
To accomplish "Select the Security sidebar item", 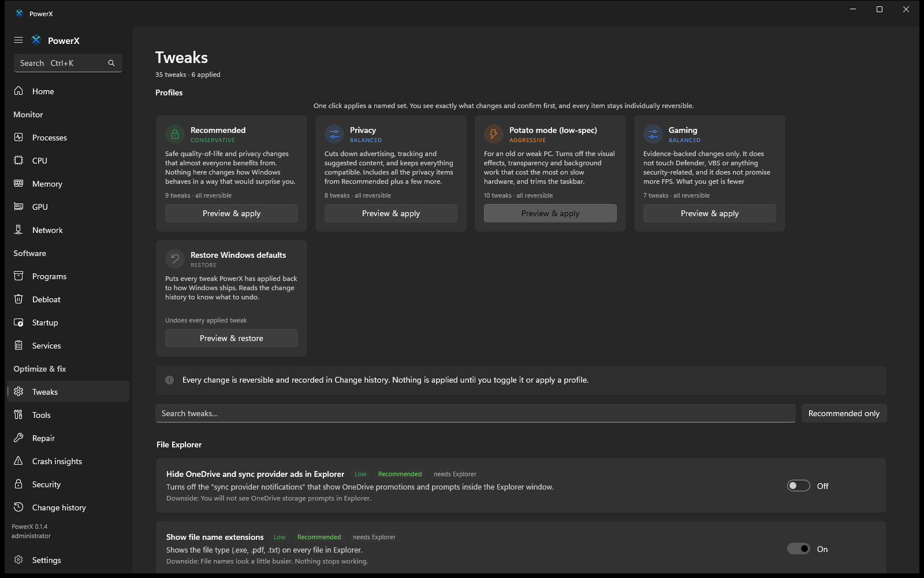I will tap(68, 484).
